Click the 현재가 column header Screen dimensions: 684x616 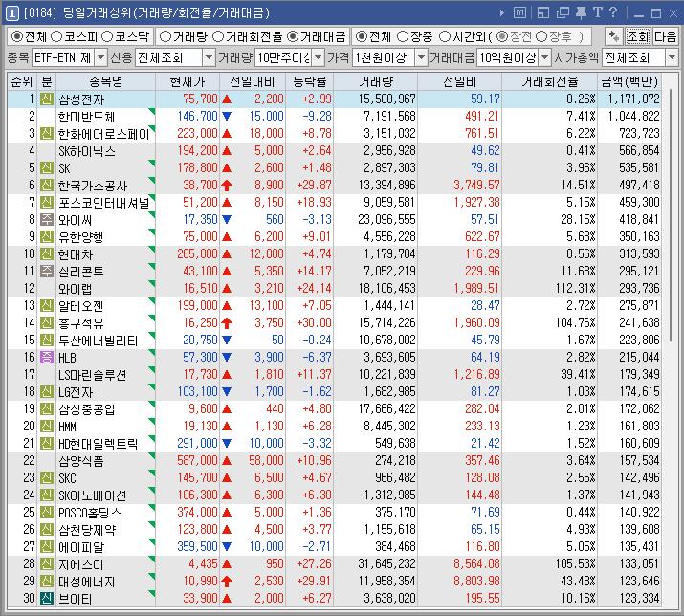pos(188,81)
